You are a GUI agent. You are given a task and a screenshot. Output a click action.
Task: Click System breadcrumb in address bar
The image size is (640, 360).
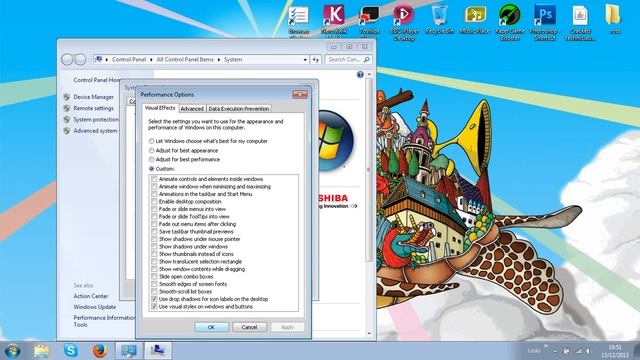click(233, 60)
